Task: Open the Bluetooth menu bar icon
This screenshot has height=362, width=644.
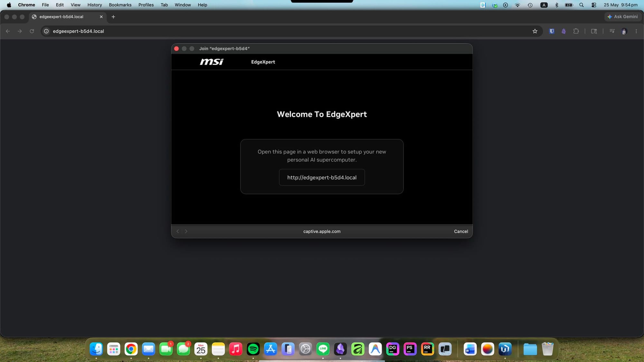Action: click(x=556, y=5)
